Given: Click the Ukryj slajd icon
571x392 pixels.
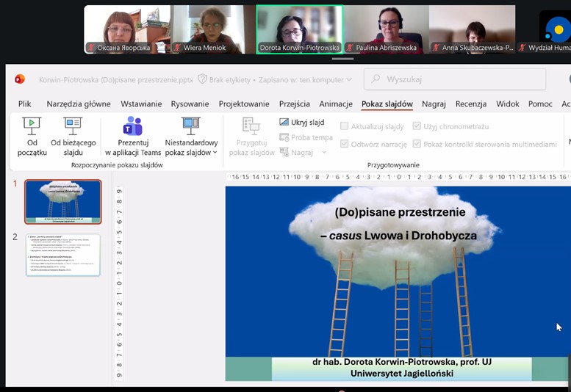Looking at the screenshot, I should tap(284, 123).
